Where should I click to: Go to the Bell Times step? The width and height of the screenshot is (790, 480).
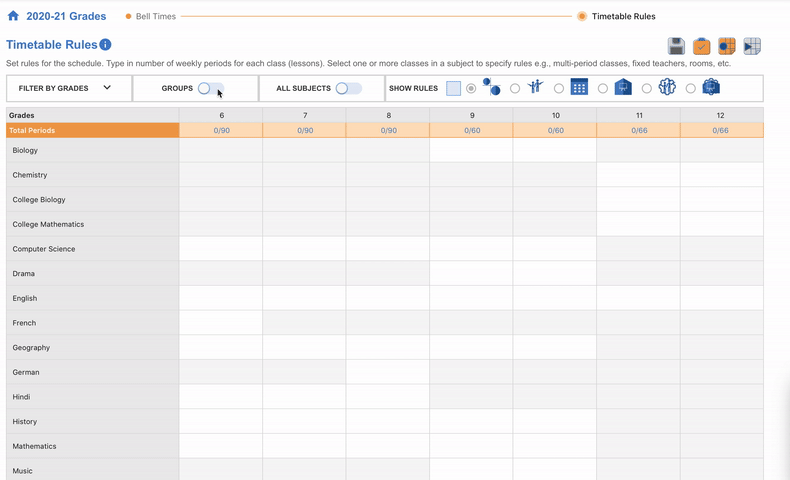coord(156,16)
